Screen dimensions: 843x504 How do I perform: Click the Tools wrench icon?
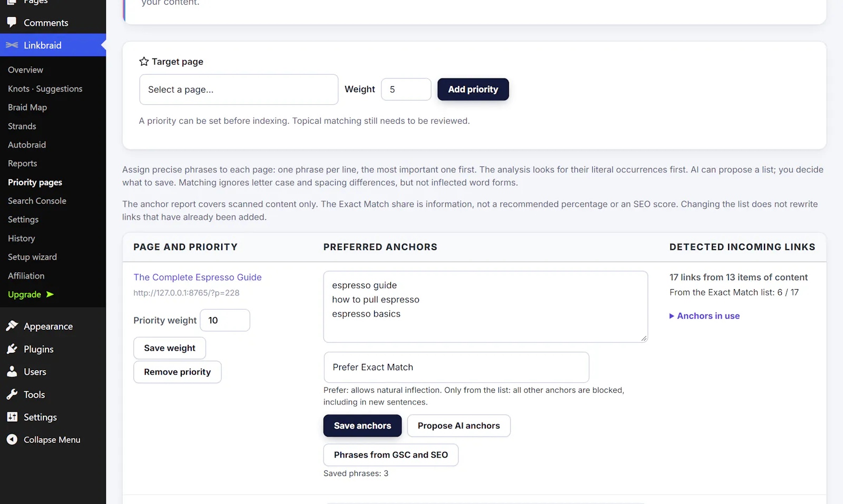click(12, 394)
